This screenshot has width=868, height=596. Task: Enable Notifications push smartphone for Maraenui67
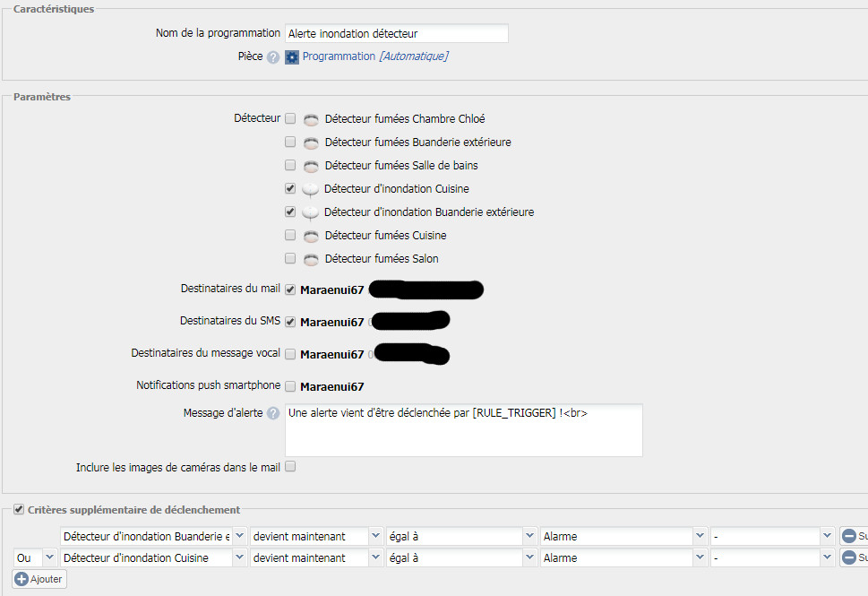point(290,386)
